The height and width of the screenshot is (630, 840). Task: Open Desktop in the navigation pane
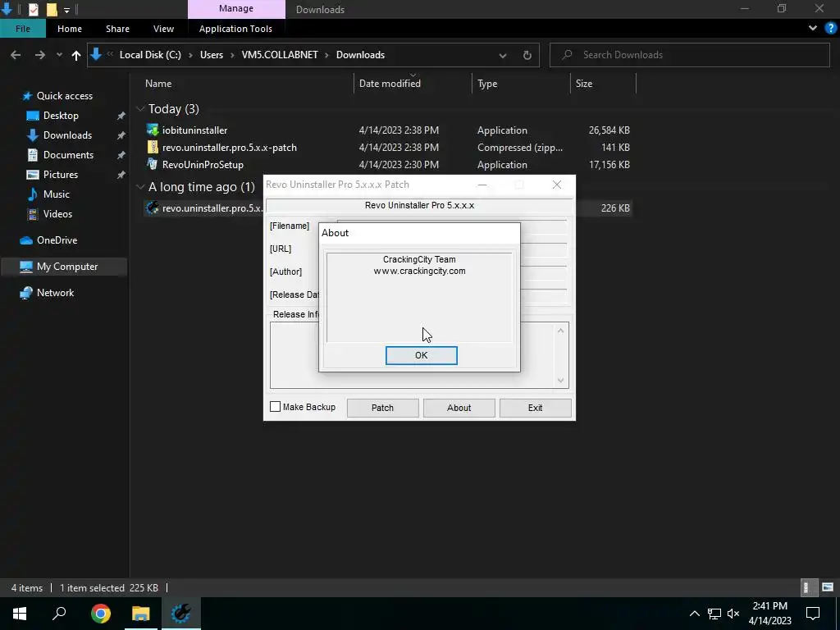[x=61, y=116]
